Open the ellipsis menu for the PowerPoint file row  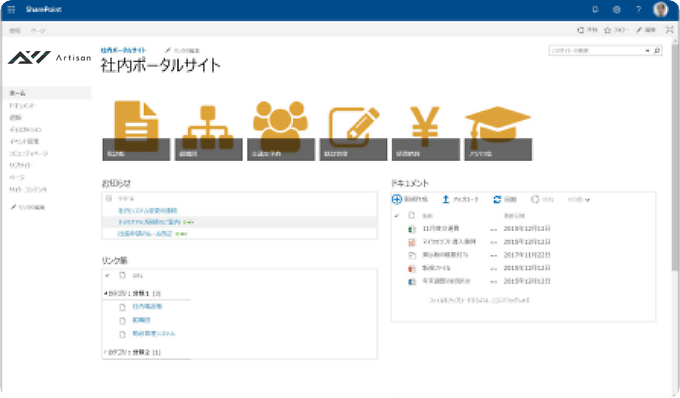tap(494, 268)
